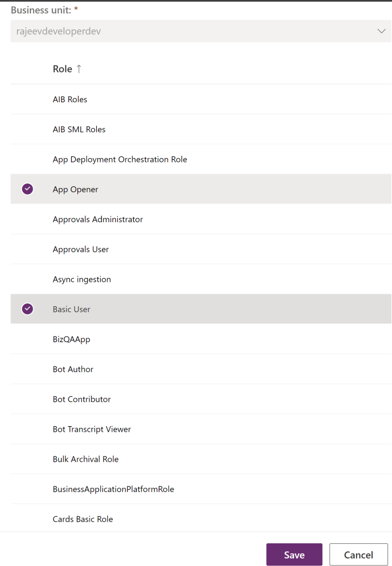Uncheck the App Opener role checkmark
The width and height of the screenshot is (392, 566).
[x=27, y=189]
